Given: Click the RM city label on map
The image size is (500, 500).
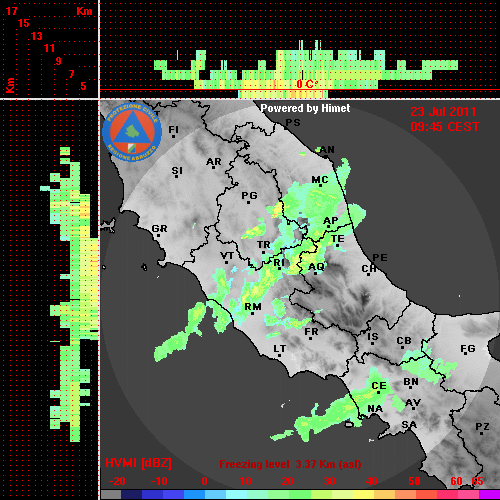Looking at the screenshot, I should (253, 307).
